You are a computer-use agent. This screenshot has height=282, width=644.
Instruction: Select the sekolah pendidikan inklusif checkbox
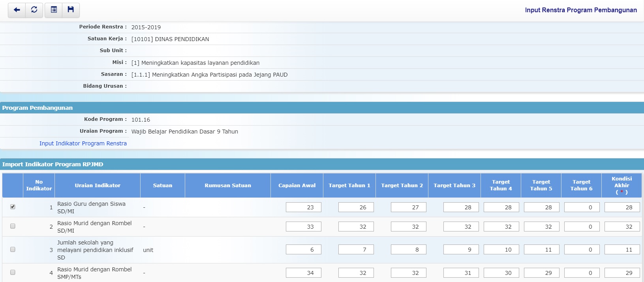click(x=13, y=249)
